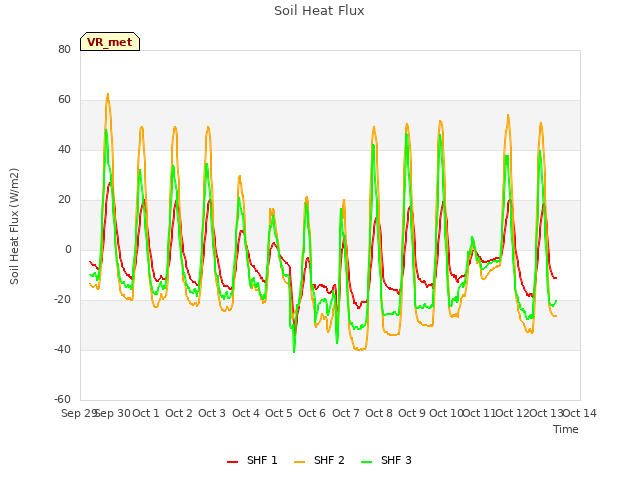Toggle SHF 3 series in legend
The height and width of the screenshot is (480, 640).
[x=387, y=460]
